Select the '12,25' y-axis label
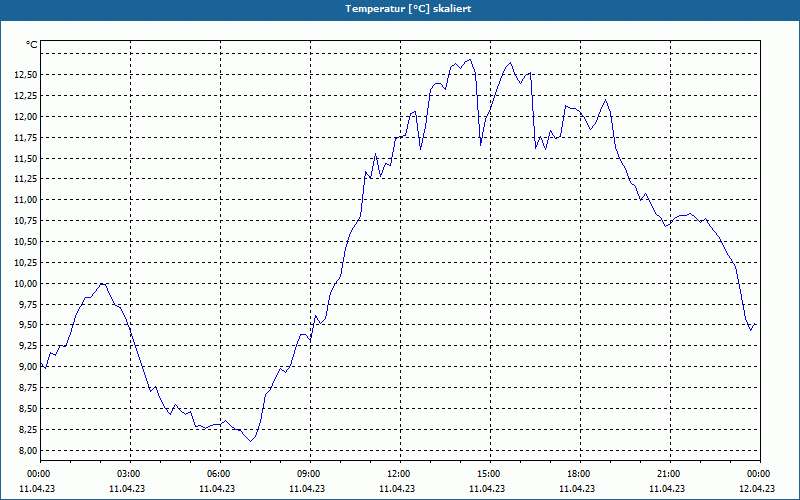The image size is (800, 500). (x=26, y=96)
